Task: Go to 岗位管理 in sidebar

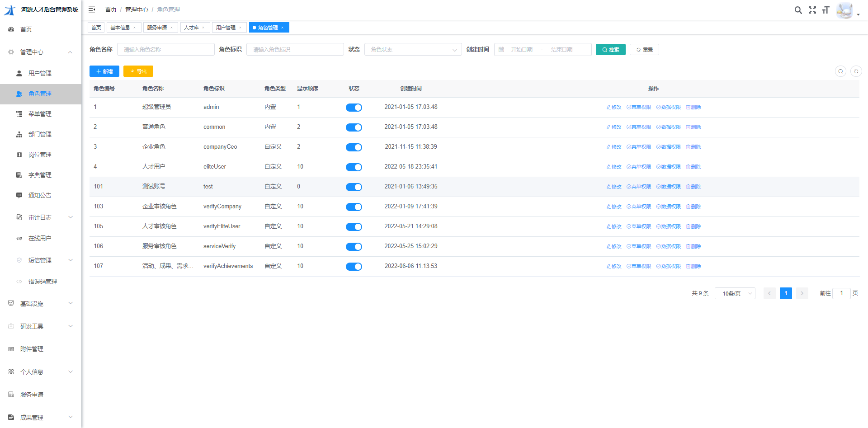Action: [x=40, y=155]
